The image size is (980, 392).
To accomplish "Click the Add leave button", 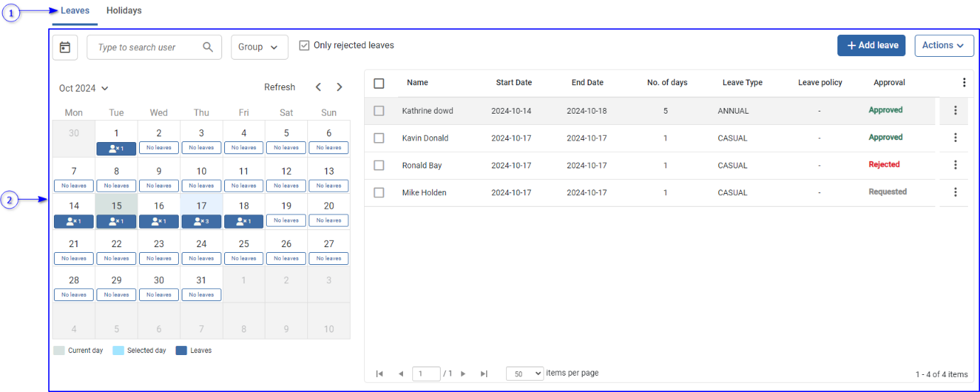I will pyautogui.click(x=872, y=45).
